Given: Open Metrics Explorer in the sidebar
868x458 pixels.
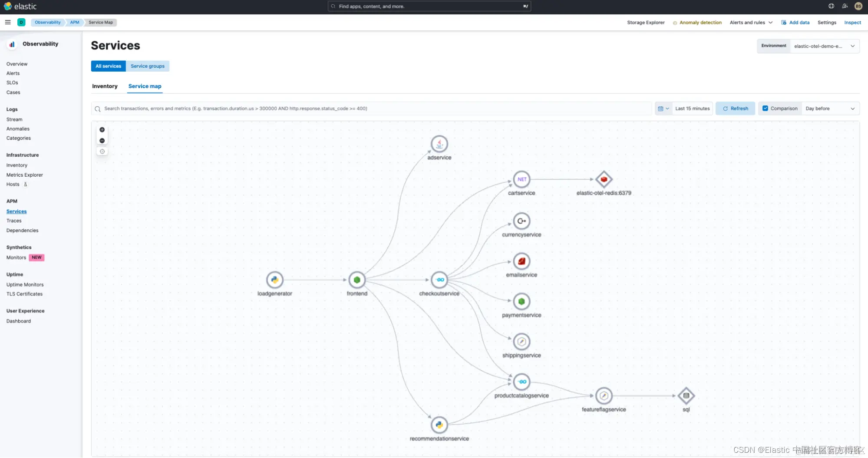Looking at the screenshot, I should click(x=25, y=175).
